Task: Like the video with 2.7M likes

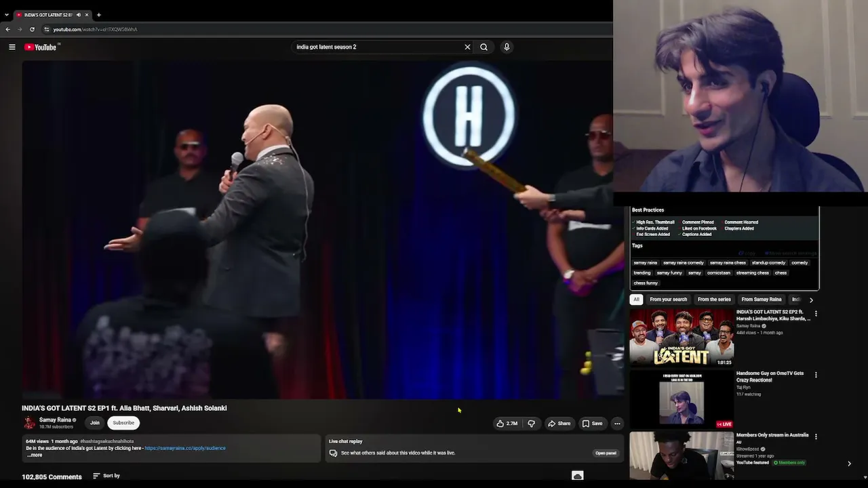Action: click(507, 424)
